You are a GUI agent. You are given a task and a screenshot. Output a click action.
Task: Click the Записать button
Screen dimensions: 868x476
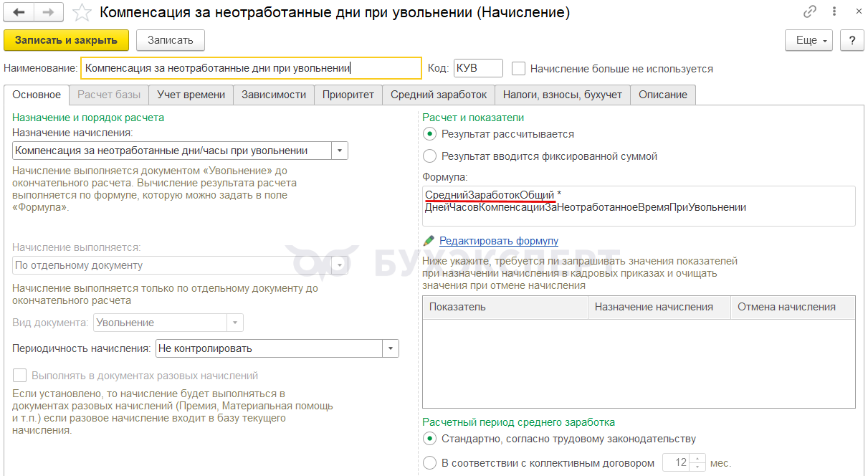[x=171, y=40]
